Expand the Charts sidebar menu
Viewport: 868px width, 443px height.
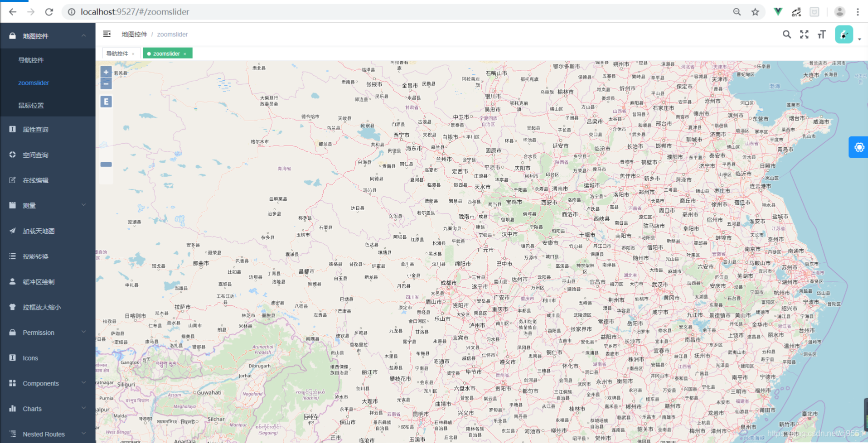[48, 408]
